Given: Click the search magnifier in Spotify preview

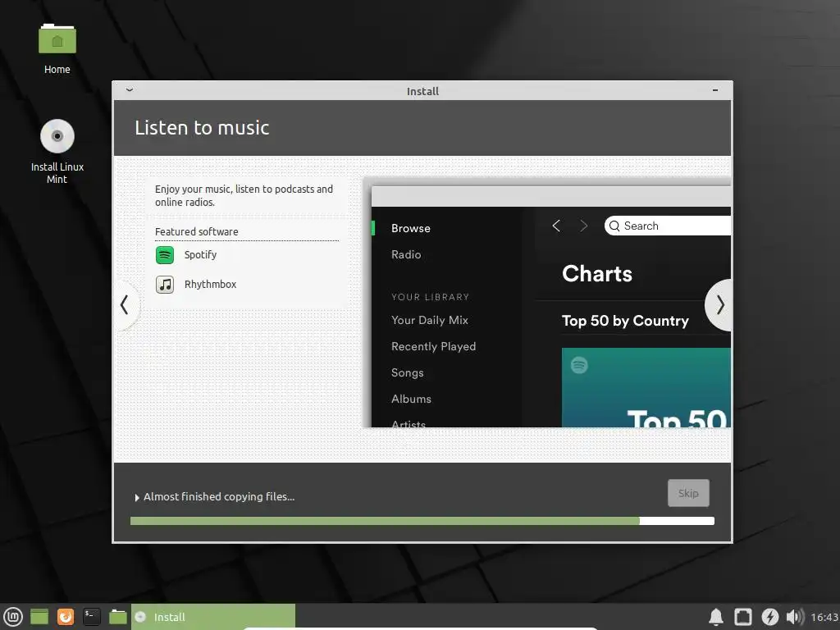Looking at the screenshot, I should pyautogui.click(x=614, y=226).
